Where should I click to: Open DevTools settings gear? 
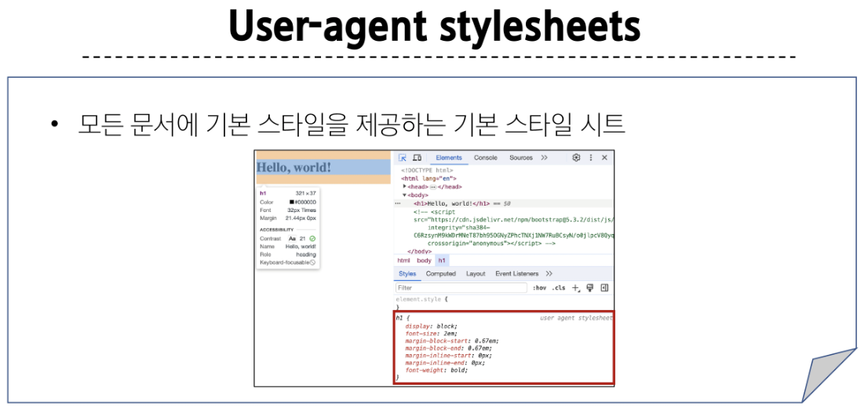[x=576, y=158]
